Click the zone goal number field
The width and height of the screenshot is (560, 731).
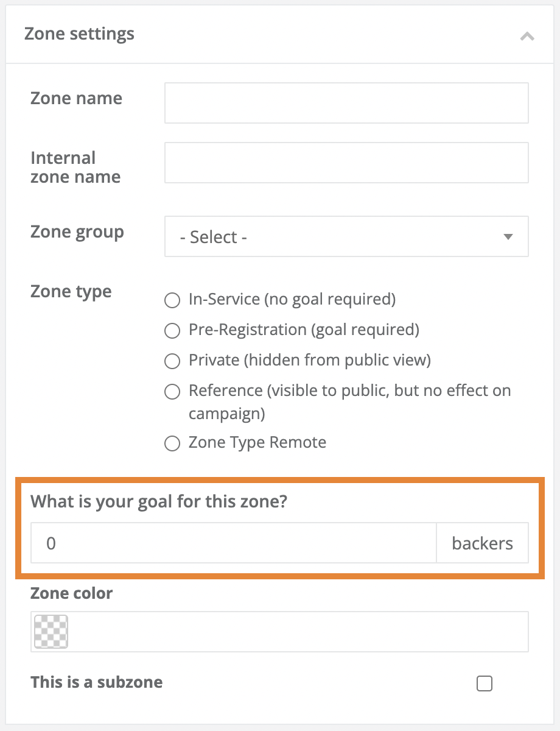pyautogui.click(x=234, y=543)
